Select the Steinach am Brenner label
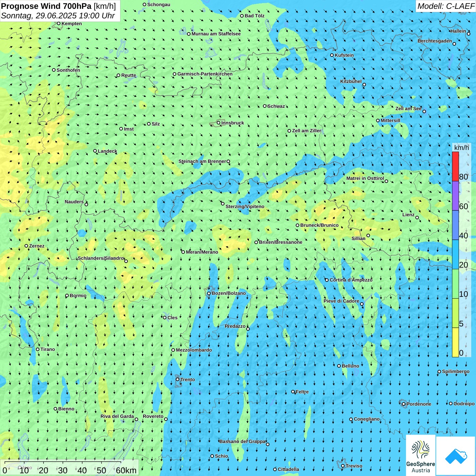 (x=202, y=161)
